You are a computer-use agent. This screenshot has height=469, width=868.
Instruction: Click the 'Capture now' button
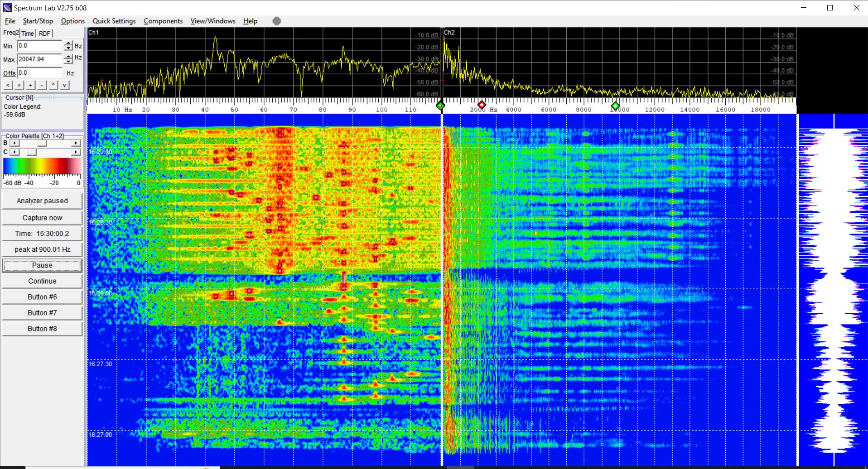point(42,218)
